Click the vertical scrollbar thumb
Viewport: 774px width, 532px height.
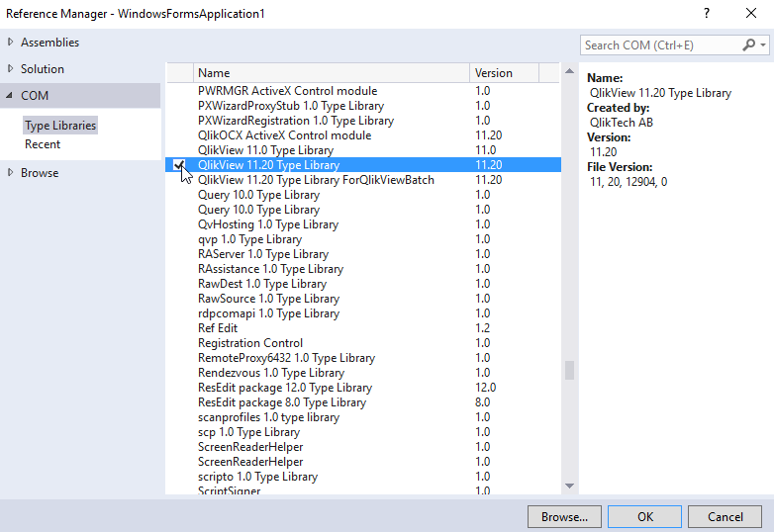(x=569, y=370)
